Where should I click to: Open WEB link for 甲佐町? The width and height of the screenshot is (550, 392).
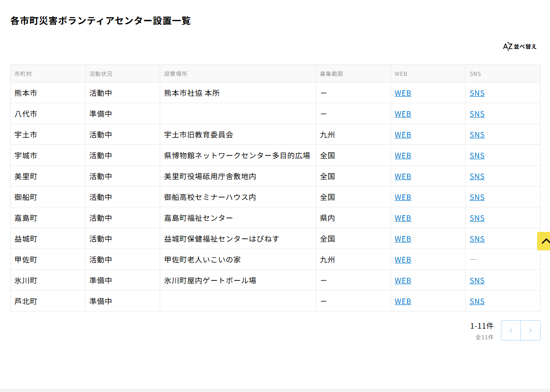(403, 260)
